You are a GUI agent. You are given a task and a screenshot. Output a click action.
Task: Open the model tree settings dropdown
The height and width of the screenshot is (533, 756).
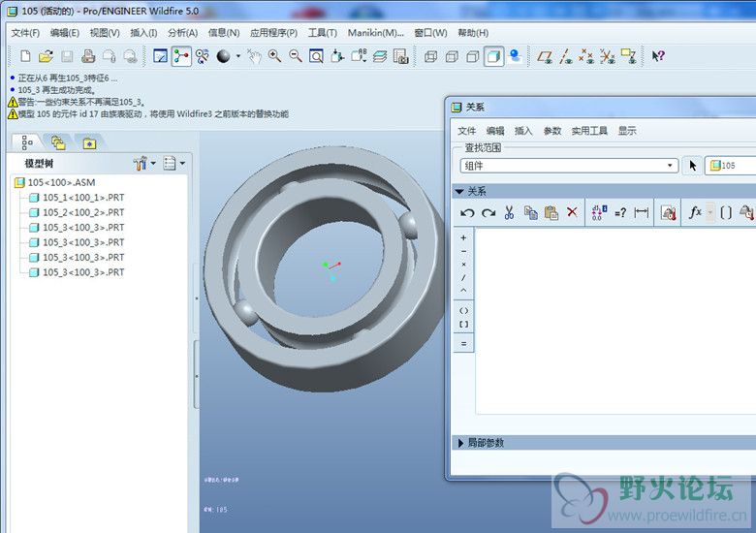(x=174, y=164)
